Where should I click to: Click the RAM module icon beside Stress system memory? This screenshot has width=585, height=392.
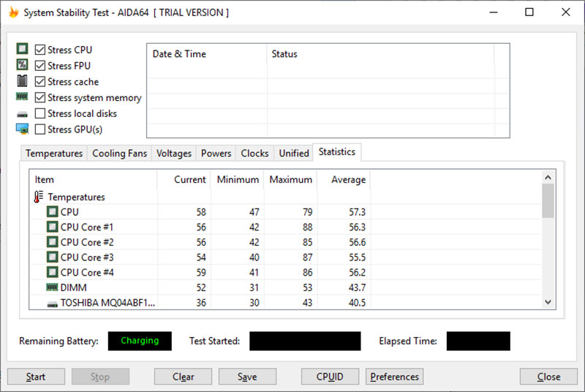click(x=22, y=97)
